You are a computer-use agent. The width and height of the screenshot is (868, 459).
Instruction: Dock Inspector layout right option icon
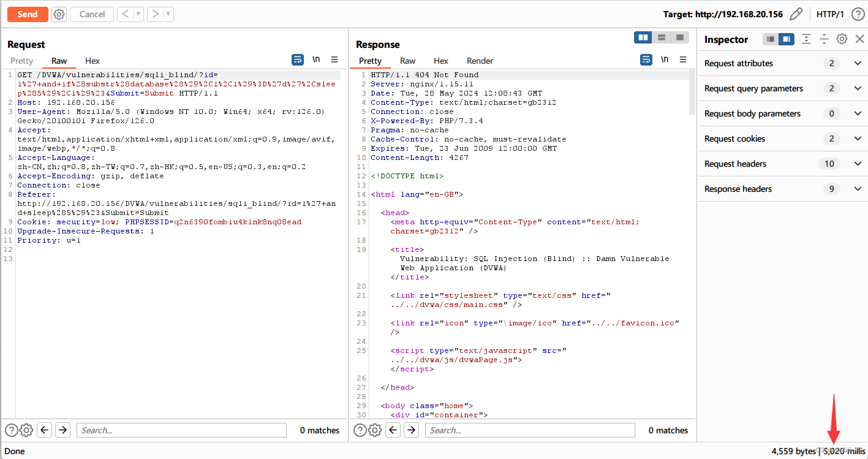click(x=787, y=39)
